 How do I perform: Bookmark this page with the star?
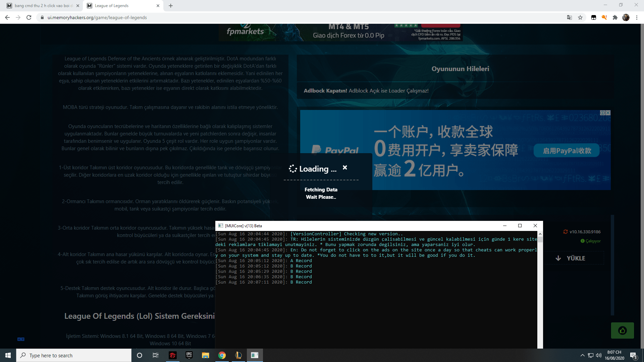pos(580,17)
